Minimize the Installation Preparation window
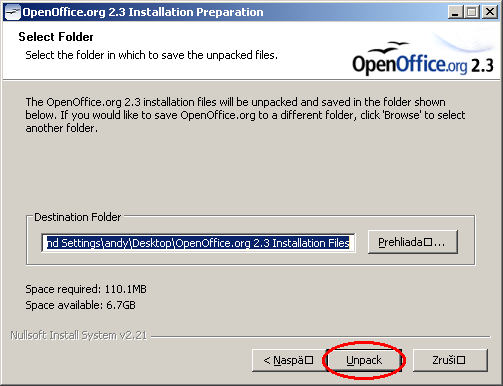 (455, 12)
